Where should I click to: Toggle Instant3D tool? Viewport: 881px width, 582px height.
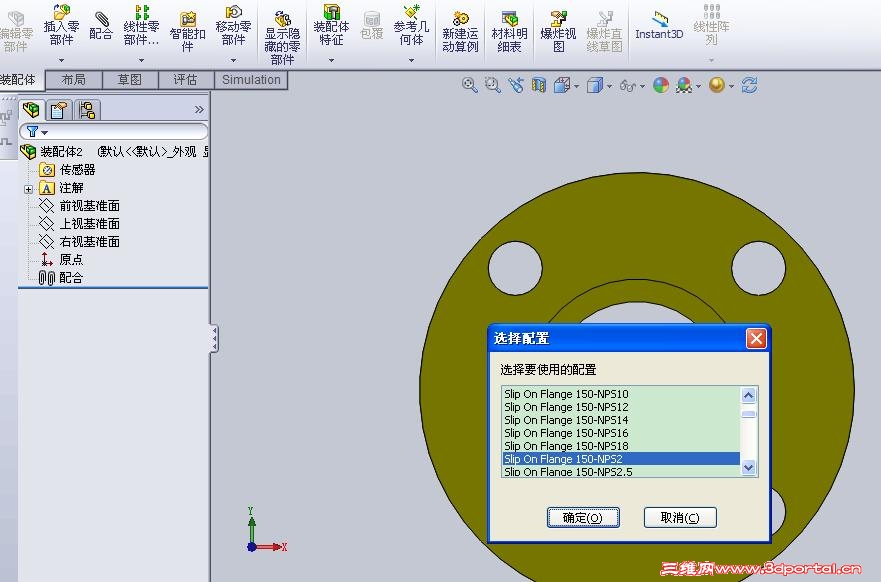(659, 26)
